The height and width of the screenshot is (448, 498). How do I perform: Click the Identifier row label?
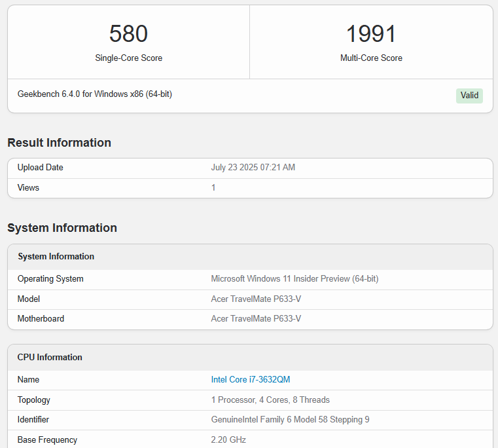pyautogui.click(x=33, y=420)
